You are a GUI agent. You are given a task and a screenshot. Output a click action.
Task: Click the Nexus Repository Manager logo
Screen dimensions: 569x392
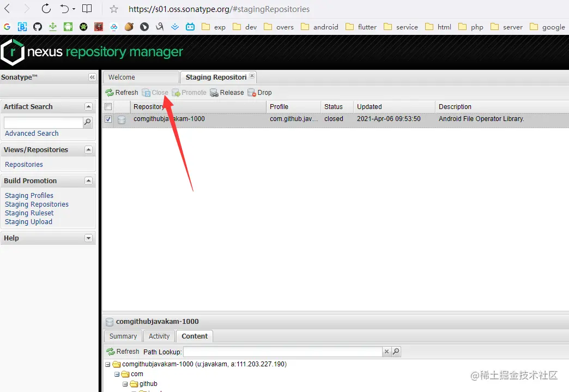pyautogui.click(x=92, y=52)
